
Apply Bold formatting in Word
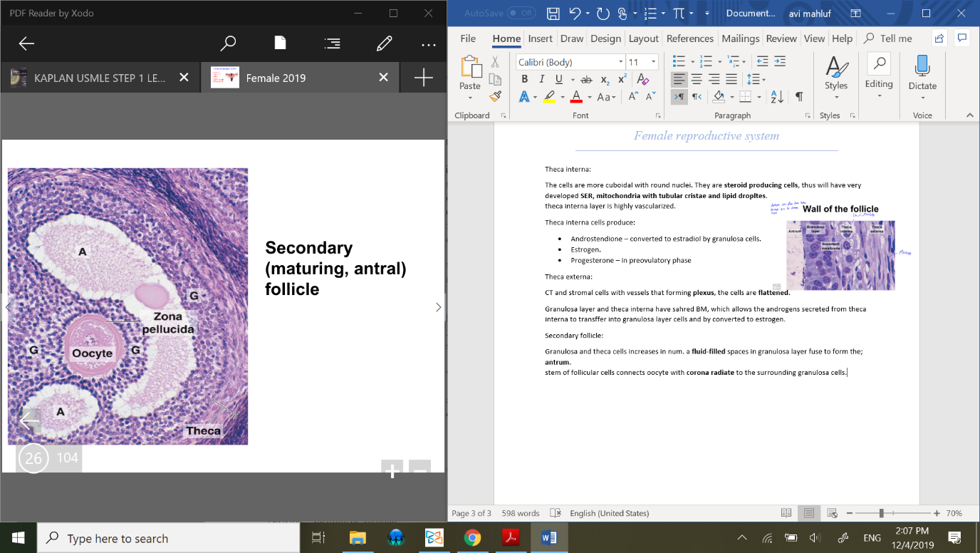coord(524,79)
